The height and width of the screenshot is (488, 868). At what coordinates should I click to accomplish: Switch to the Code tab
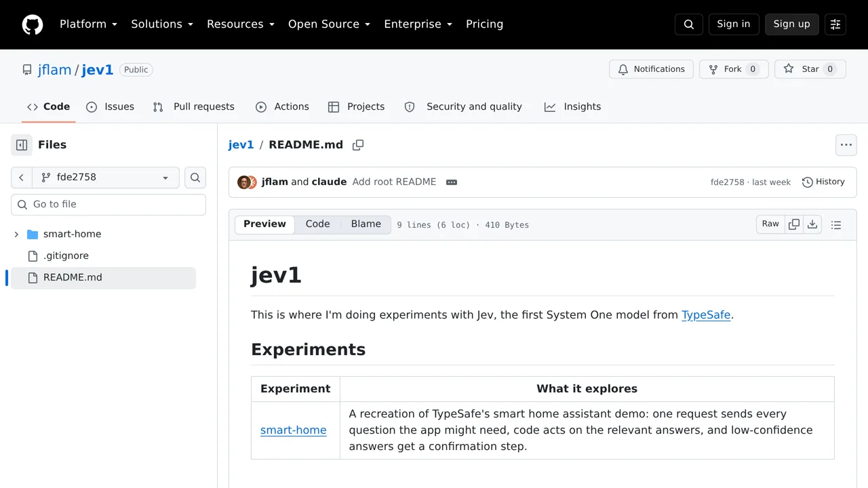[49, 107]
